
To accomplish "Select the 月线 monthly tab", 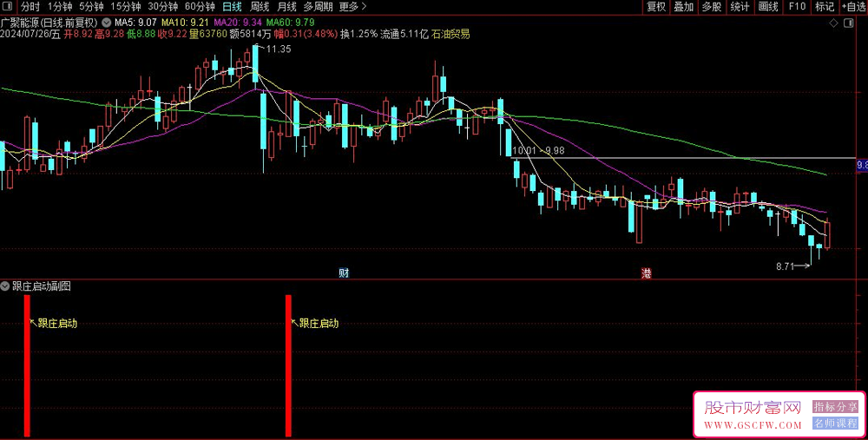I will click(286, 7).
